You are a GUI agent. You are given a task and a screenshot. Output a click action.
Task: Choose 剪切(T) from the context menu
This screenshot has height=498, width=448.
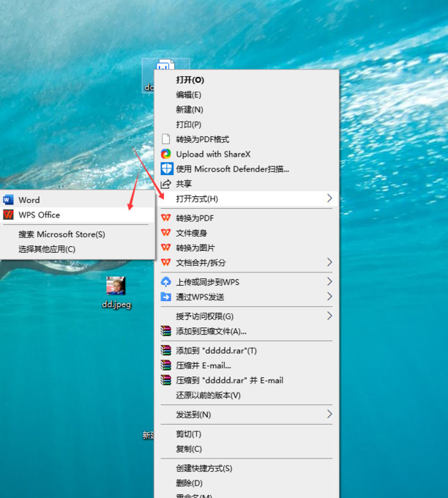click(x=247, y=434)
